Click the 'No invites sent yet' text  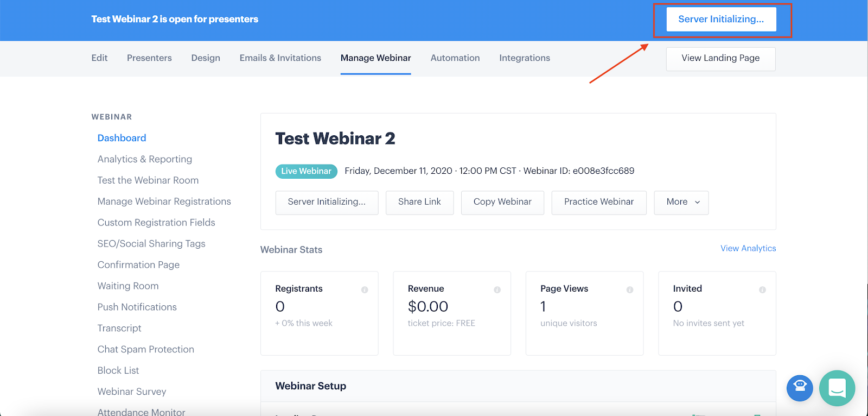pos(709,324)
